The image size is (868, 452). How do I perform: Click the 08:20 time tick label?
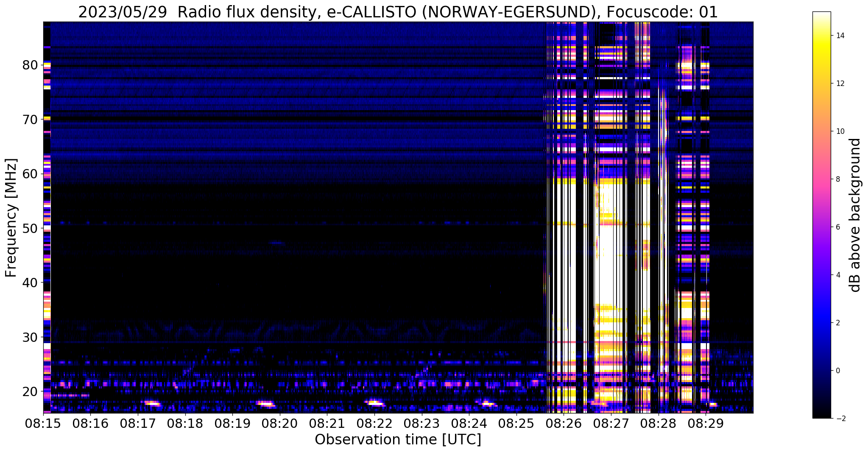280,424
